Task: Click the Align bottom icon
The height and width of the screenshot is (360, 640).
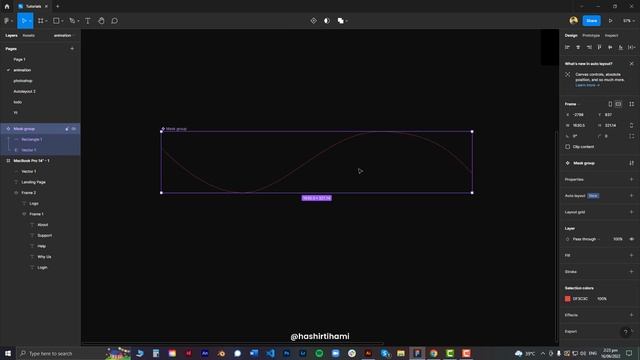Action: (x=621, y=47)
